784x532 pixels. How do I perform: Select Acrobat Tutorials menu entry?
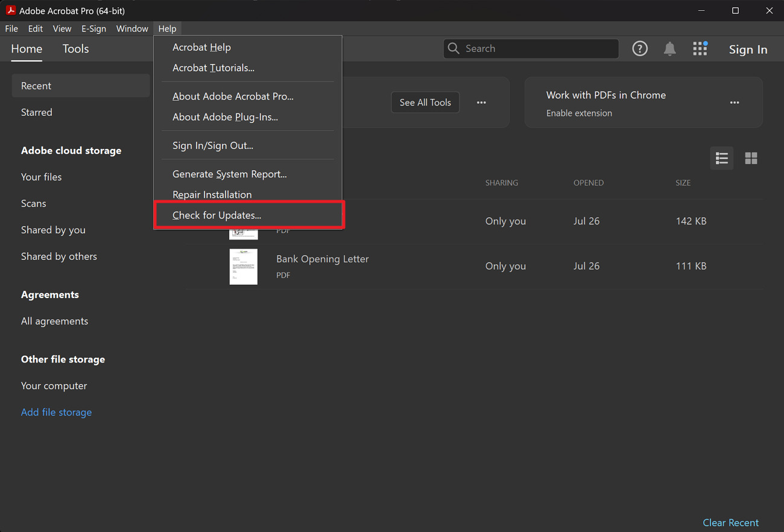tap(248, 68)
